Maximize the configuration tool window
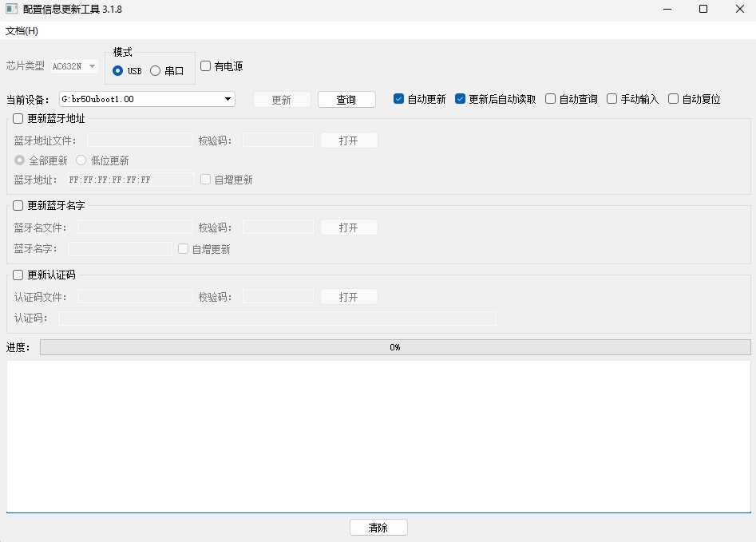 click(703, 10)
